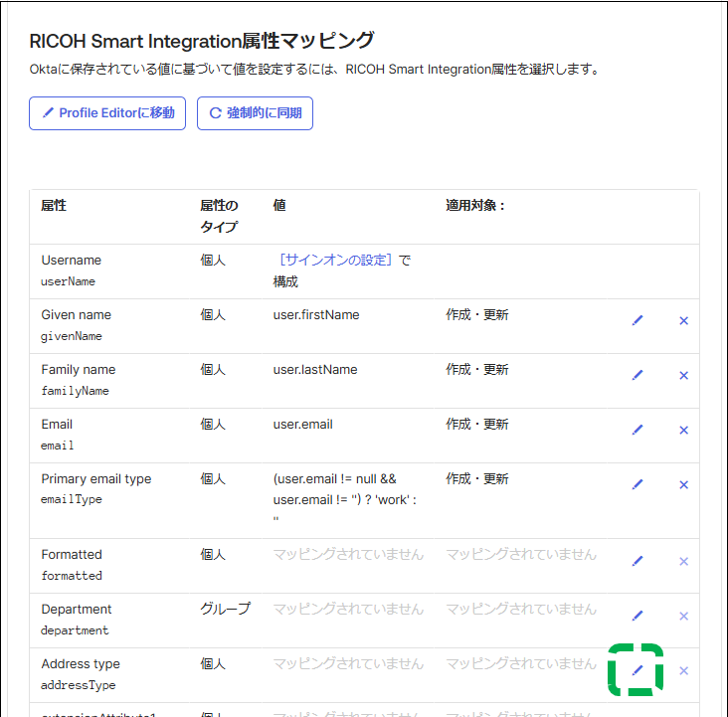Remove the Given name mapping with X
The image size is (728, 717).
[683, 320]
